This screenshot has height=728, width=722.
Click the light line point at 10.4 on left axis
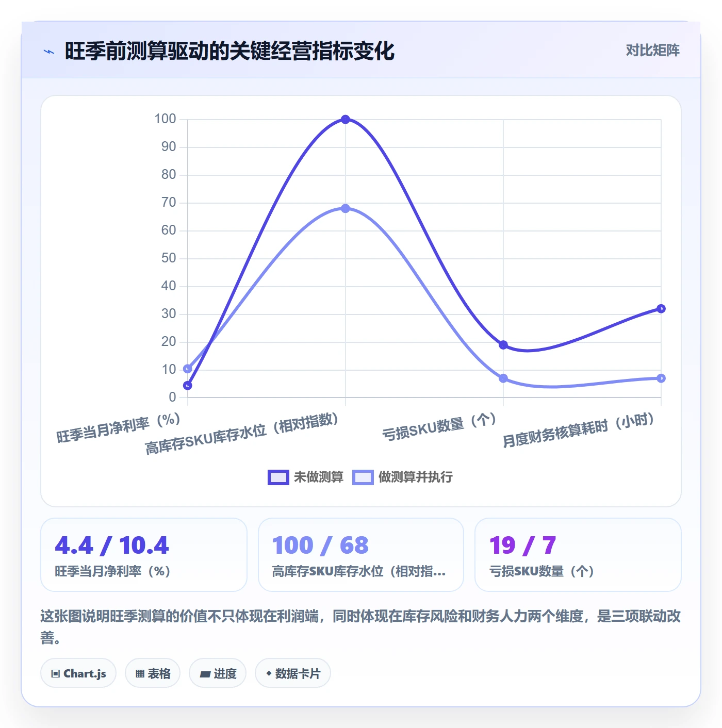[188, 369]
